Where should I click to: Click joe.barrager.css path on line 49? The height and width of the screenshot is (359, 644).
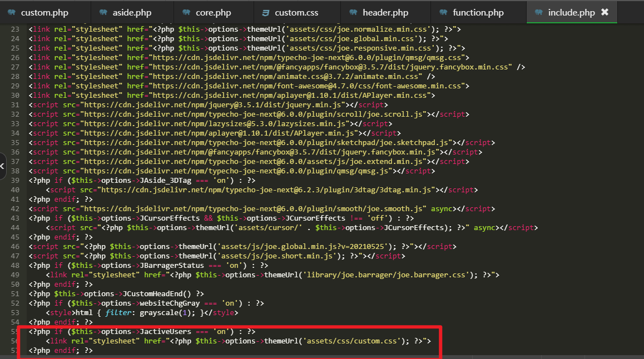point(386,275)
